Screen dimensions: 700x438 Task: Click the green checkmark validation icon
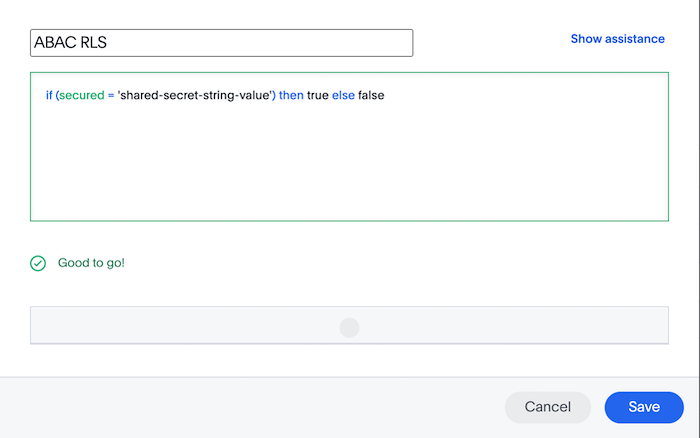coord(38,263)
